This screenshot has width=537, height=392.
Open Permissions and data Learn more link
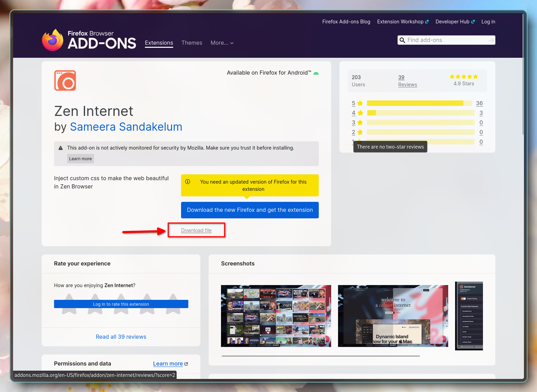point(170,364)
